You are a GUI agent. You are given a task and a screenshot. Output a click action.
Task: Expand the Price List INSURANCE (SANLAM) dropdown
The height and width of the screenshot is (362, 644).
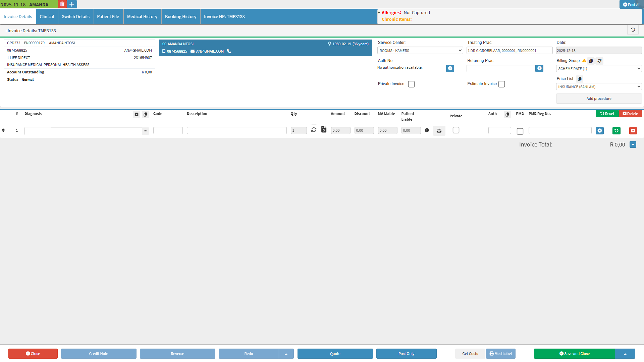pos(599,87)
